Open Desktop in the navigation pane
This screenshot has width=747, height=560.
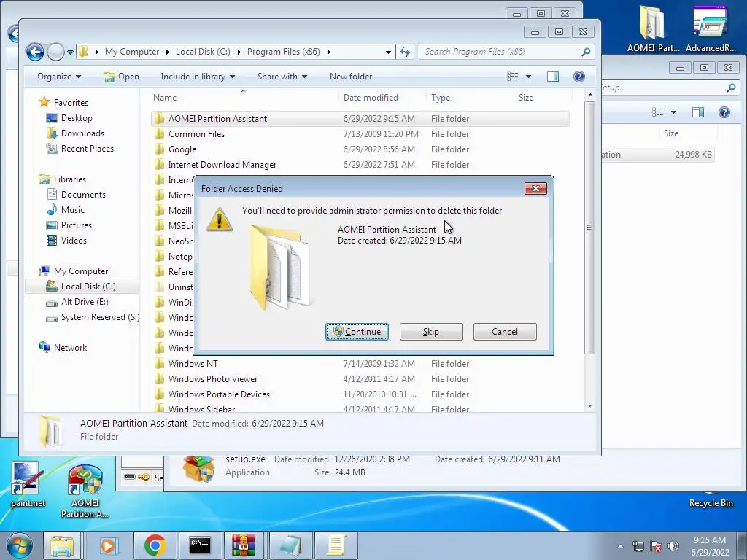point(76,118)
